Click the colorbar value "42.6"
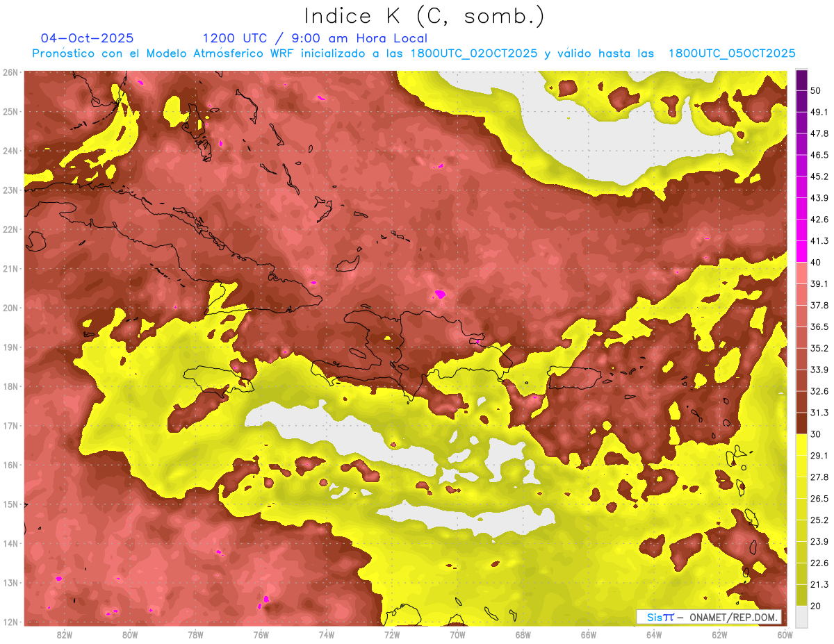 819,220
